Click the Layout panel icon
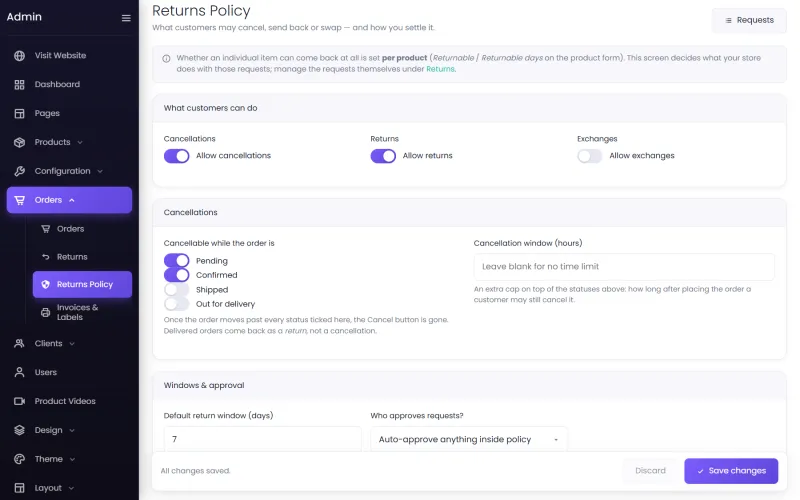 pos(19,488)
